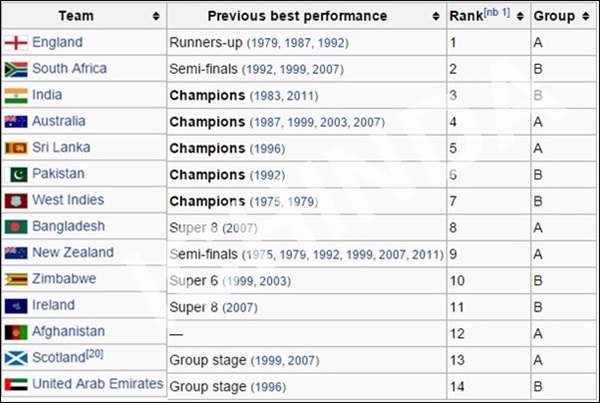Open the nb 1 footnote link

497,13
